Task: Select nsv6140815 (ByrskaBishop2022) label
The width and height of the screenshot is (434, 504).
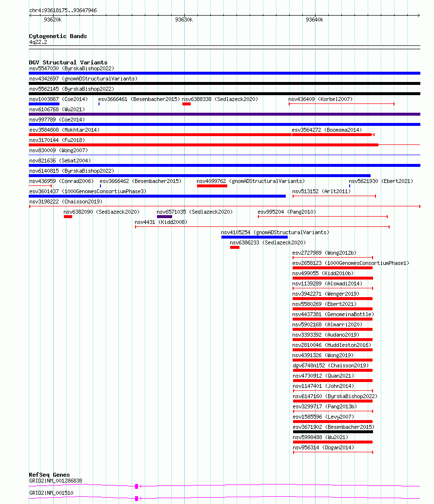Action: coord(72,171)
